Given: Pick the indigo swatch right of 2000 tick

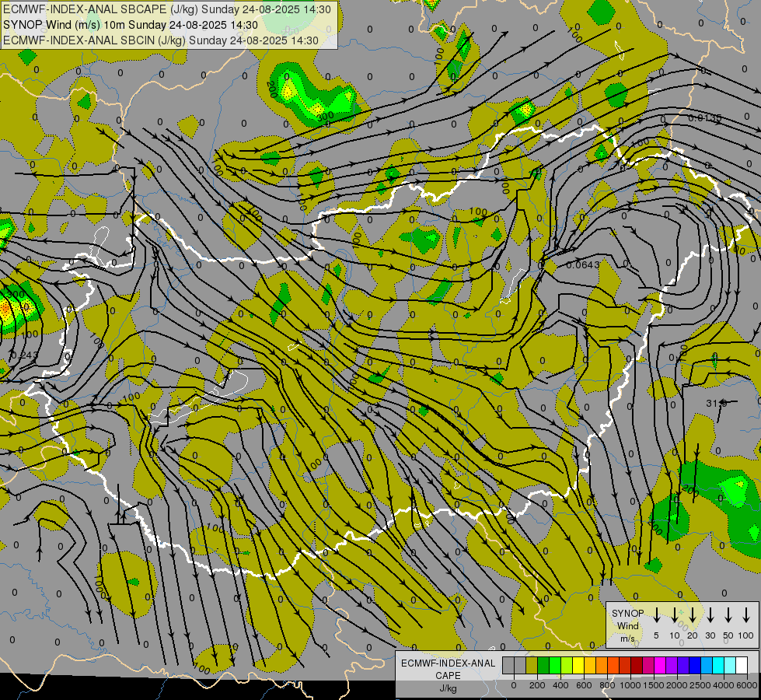Looking at the screenshot, I should pyautogui.click(x=684, y=666).
